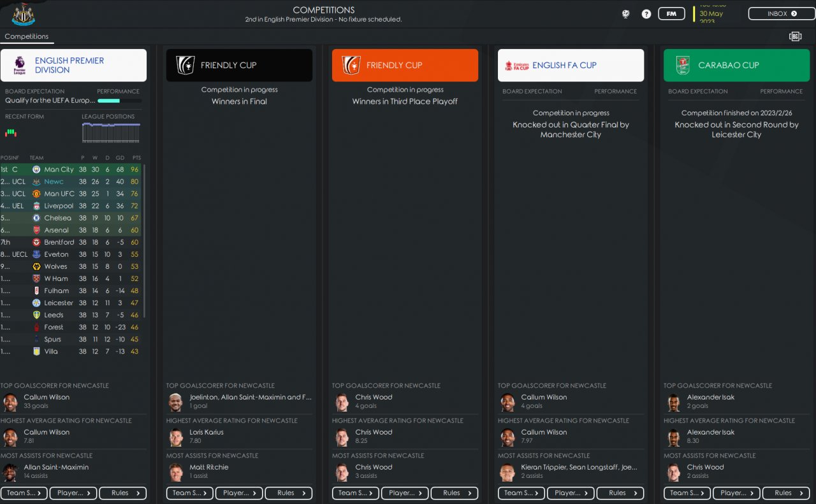The height and width of the screenshot is (504, 816).
Task: Click 'Matt Ritchie' most assists name
Action: (x=209, y=467)
